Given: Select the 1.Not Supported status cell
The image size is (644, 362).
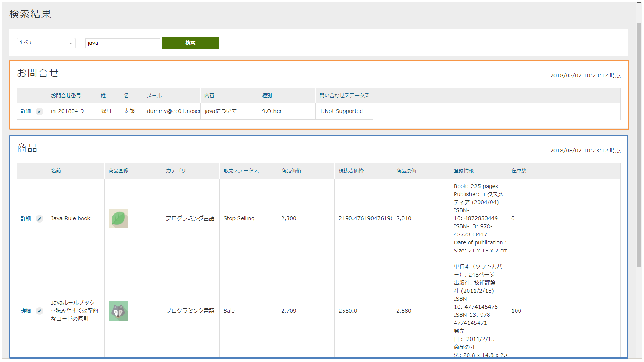Looking at the screenshot, I should (x=344, y=111).
